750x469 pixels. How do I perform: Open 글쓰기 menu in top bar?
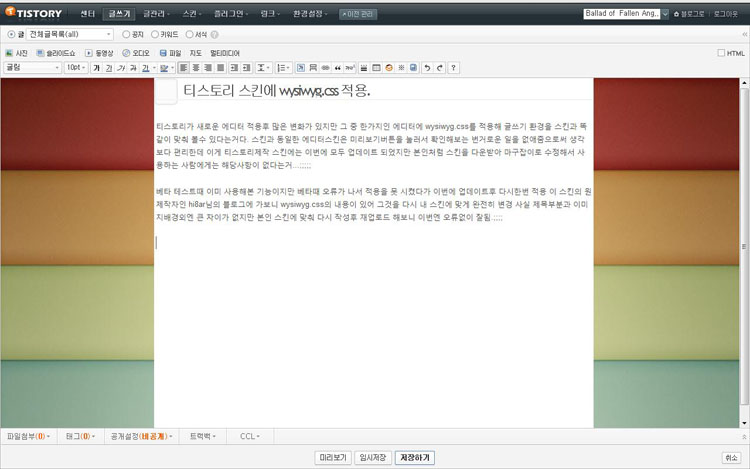coord(119,14)
